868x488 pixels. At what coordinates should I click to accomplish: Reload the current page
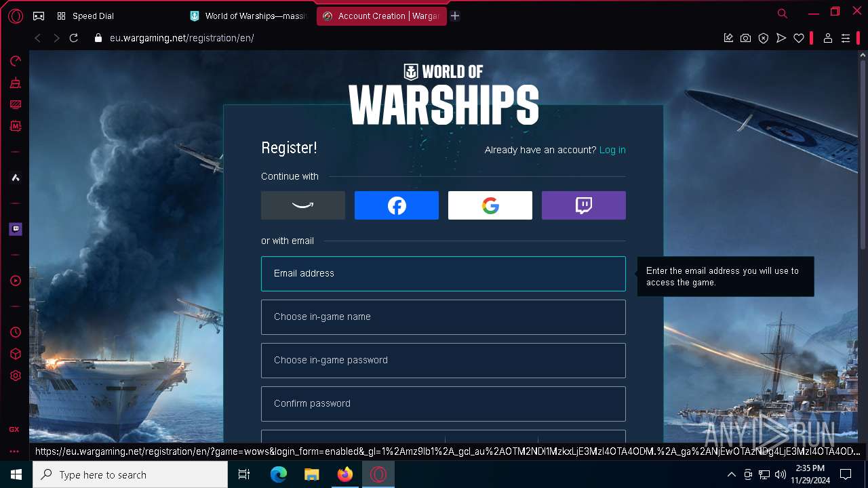coord(75,38)
